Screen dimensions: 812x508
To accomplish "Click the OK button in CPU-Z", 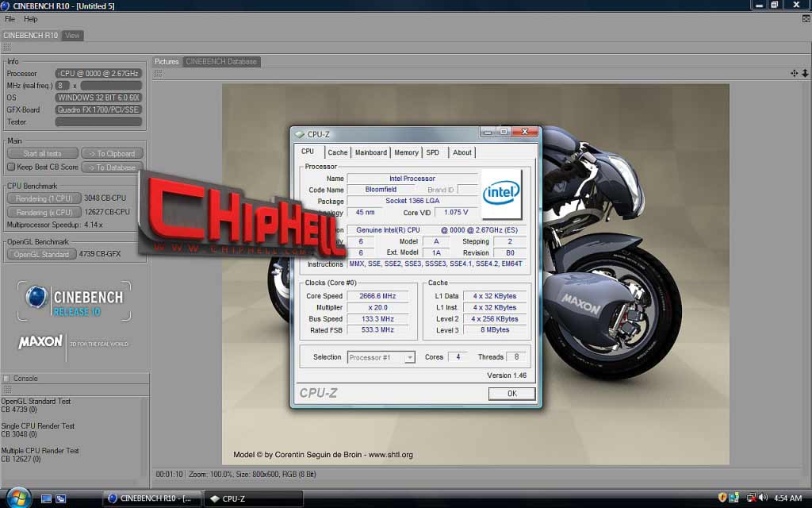I will [511, 394].
